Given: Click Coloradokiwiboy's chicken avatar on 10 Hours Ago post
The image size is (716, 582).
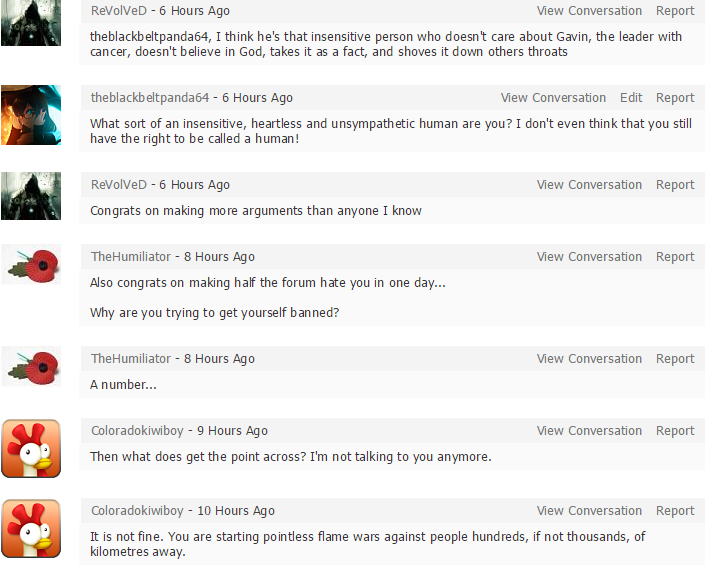Looking at the screenshot, I should 31,528.
